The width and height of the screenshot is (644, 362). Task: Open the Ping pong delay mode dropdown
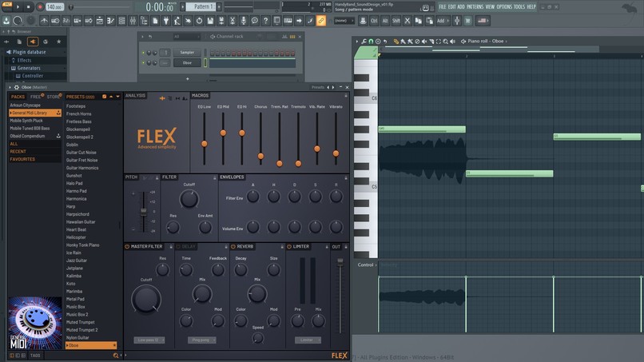pyautogui.click(x=202, y=340)
